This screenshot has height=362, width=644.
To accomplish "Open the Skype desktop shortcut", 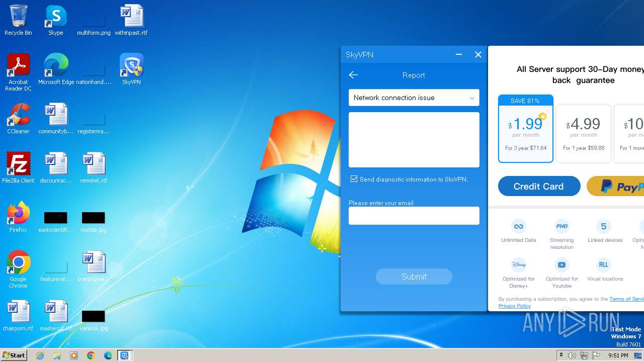I will coord(56,20).
